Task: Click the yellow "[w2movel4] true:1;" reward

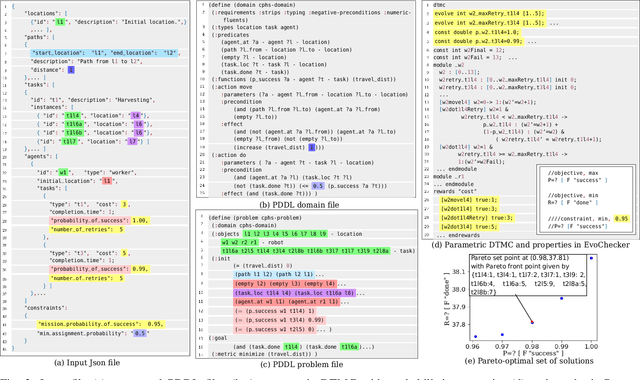Action: coord(469,200)
